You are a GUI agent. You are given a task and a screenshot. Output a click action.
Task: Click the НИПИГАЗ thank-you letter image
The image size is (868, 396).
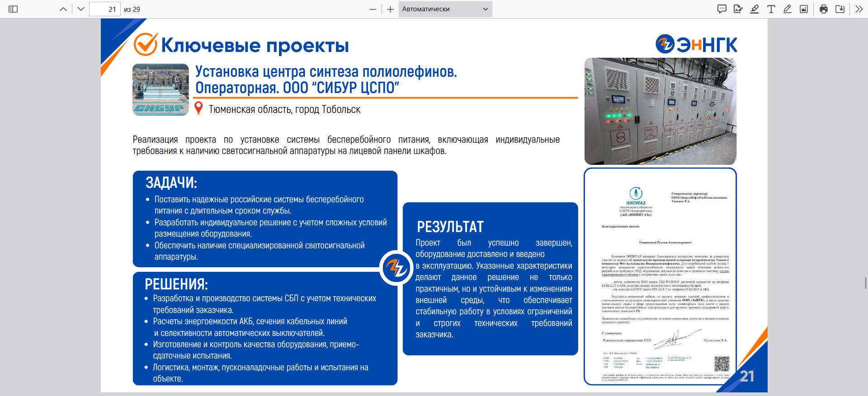click(660, 276)
